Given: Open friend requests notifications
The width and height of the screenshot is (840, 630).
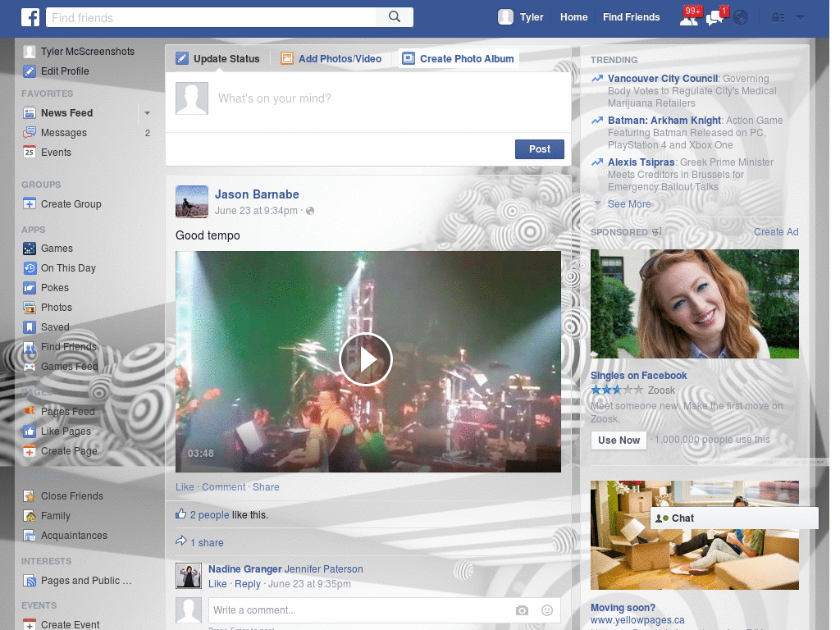Looking at the screenshot, I should point(689,16).
